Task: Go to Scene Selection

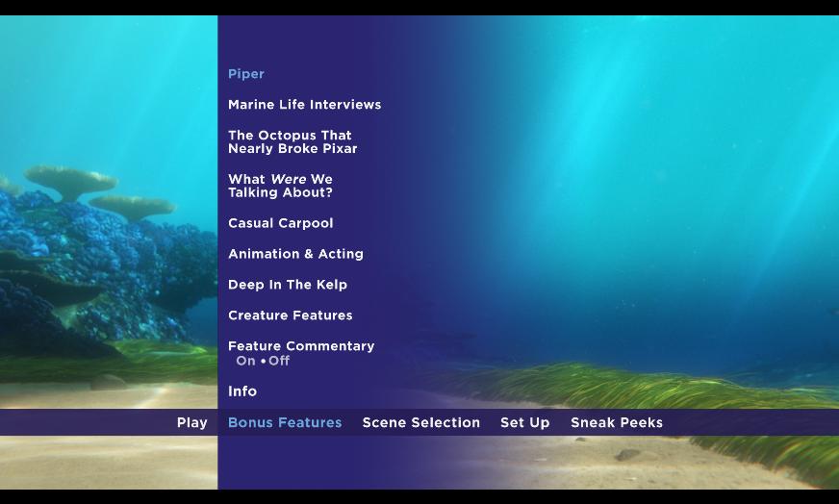Action: pos(421,422)
